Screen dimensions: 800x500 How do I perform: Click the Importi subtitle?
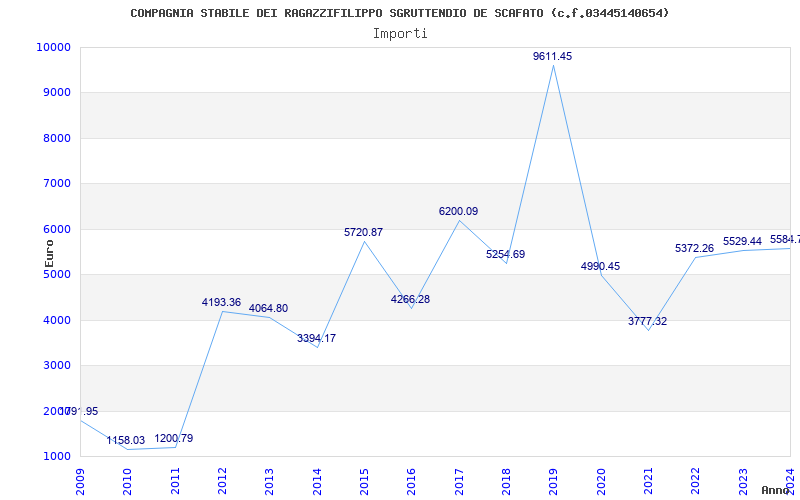(400, 34)
